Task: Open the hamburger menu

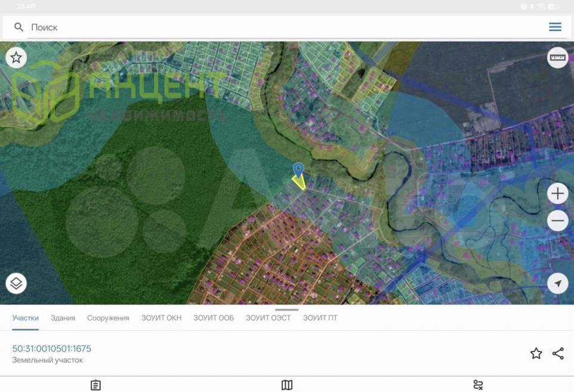Action: point(555,27)
